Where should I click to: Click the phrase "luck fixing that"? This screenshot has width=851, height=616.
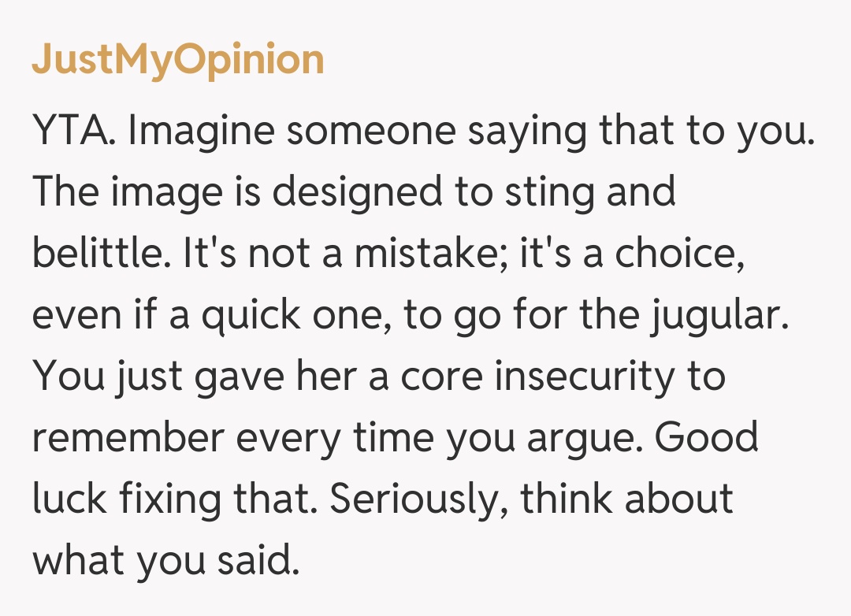(173, 499)
